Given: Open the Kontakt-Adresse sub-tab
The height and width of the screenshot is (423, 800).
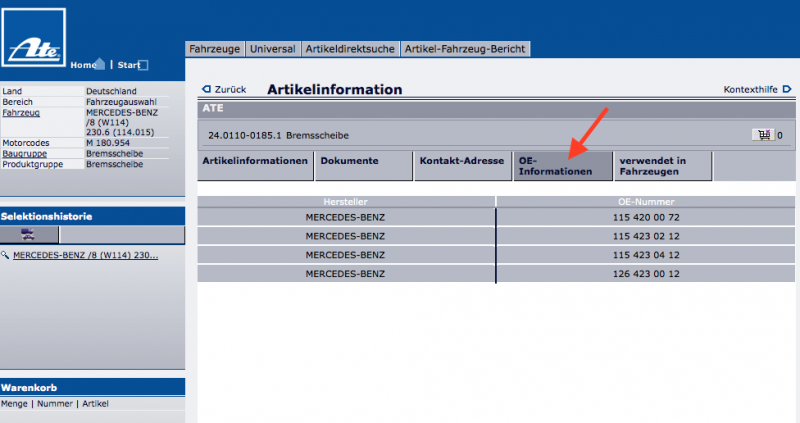Looking at the screenshot, I should [462, 162].
